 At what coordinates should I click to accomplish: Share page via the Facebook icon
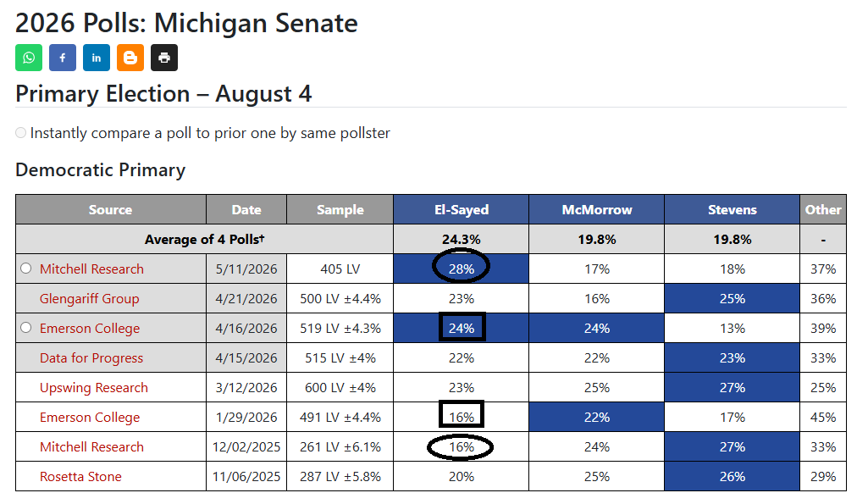tap(63, 58)
